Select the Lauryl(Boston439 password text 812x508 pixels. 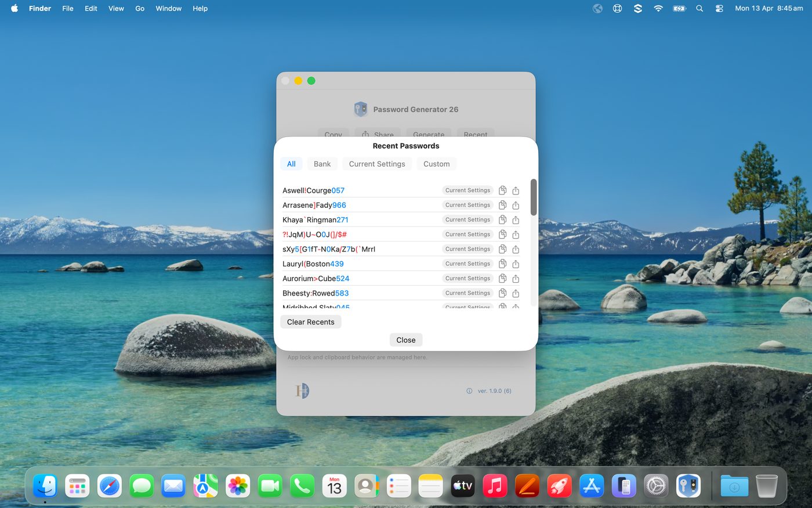point(313,264)
